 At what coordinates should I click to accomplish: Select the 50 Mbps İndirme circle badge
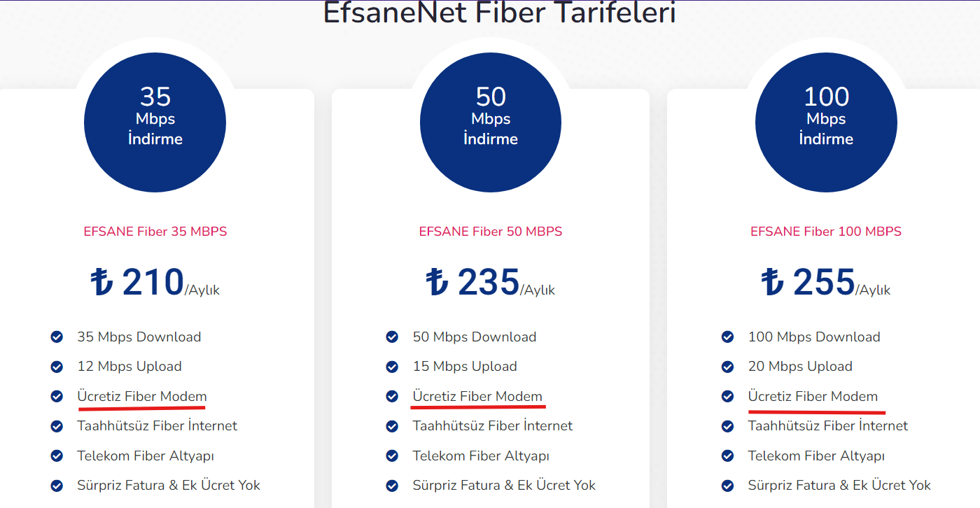pos(491,122)
